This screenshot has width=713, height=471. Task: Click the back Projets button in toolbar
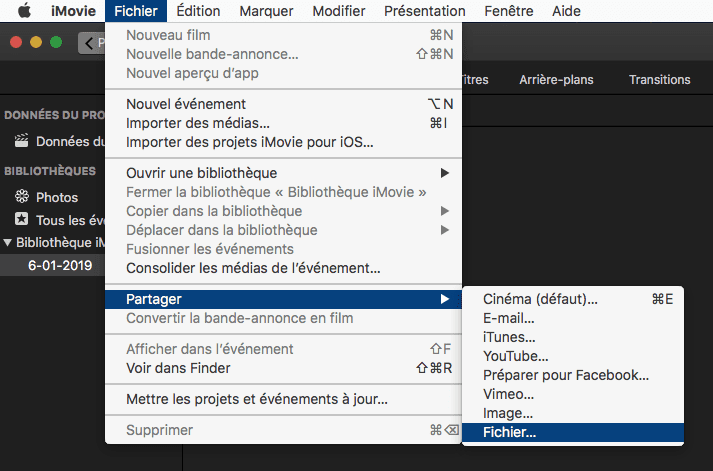pos(91,43)
